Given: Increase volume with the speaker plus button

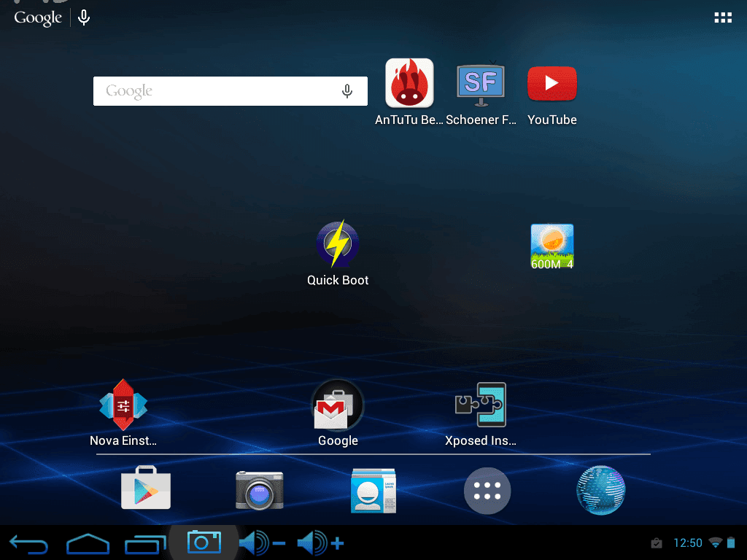Looking at the screenshot, I should point(320,543).
